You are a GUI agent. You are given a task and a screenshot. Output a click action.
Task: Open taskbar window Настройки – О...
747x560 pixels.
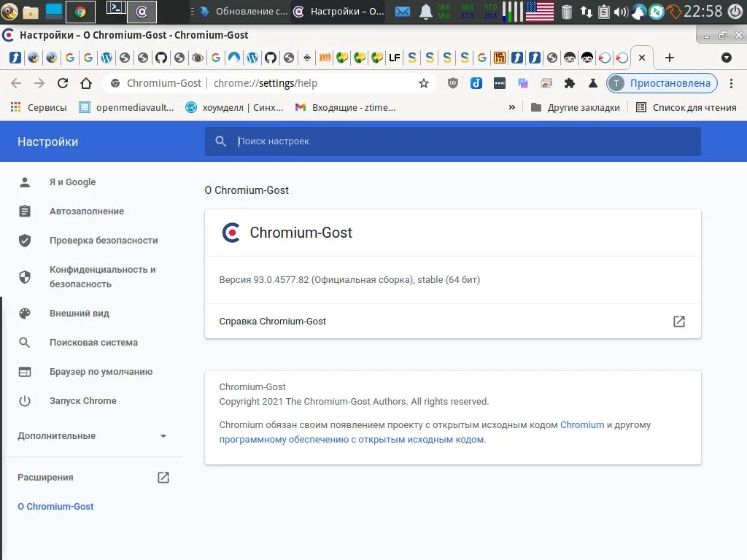point(338,12)
